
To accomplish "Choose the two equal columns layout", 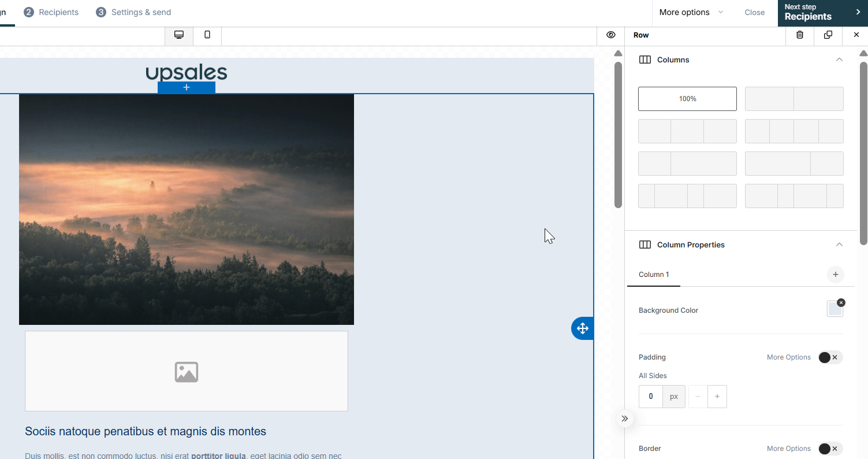I will pos(794,99).
